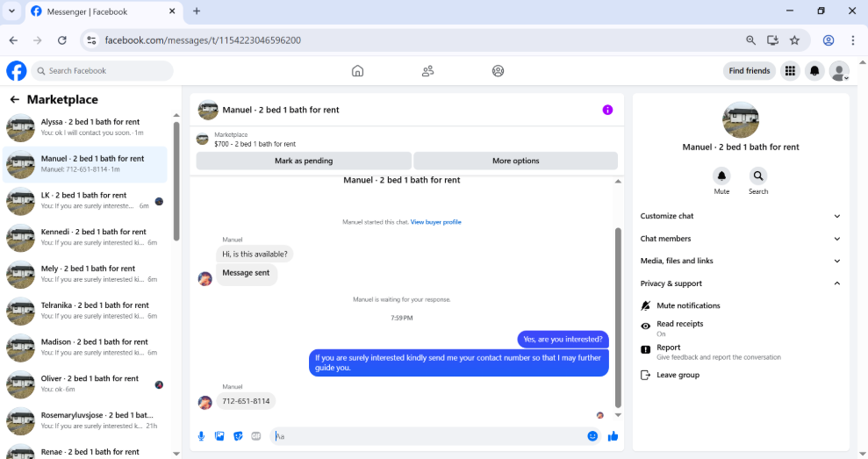Open Kennedi's conversation
Image resolution: width=868 pixels, height=459 pixels.
pos(85,237)
